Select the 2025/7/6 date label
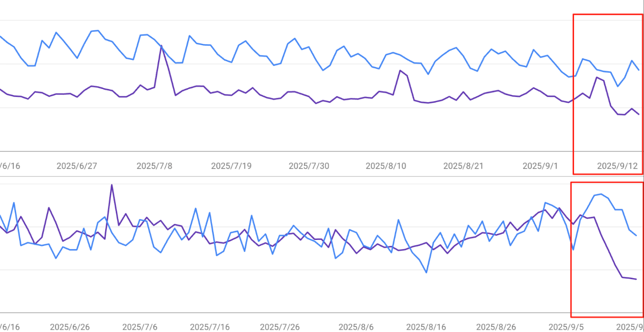The image size is (644, 332). click(140, 327)
